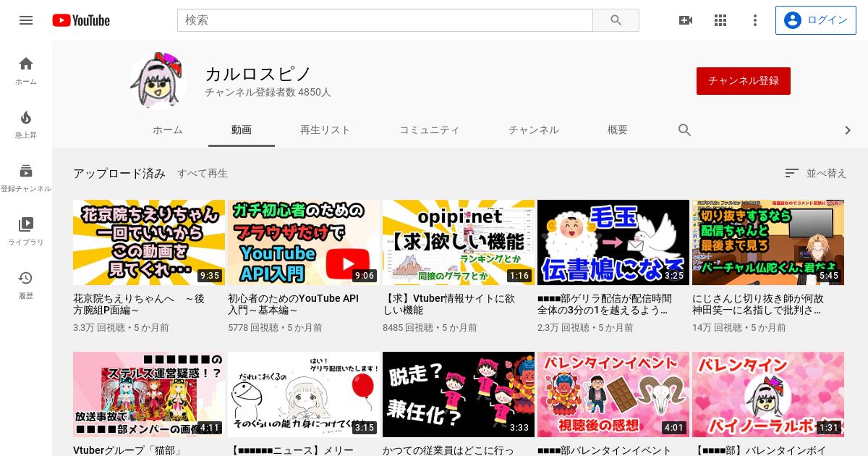Click the 8485 回視聴 view count
The image size is (868, 456).
(x=408, y=328)
